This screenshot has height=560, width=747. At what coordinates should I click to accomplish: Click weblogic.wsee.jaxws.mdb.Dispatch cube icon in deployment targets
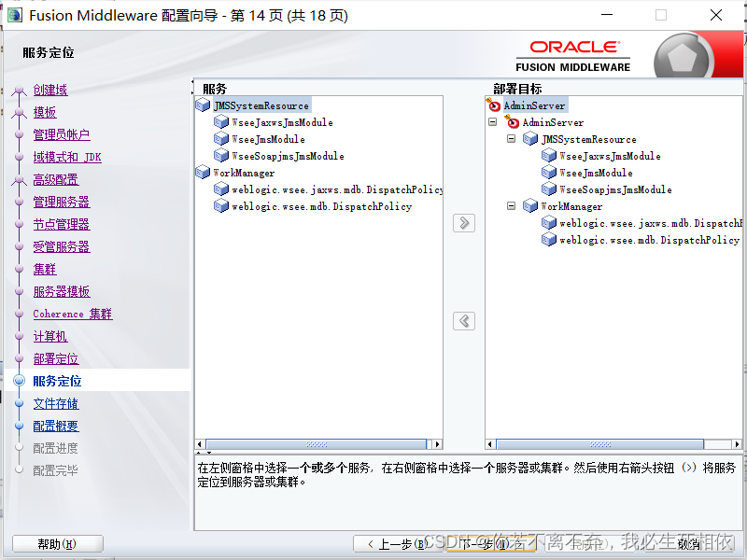pyautogui.click(x=549, y=223)
